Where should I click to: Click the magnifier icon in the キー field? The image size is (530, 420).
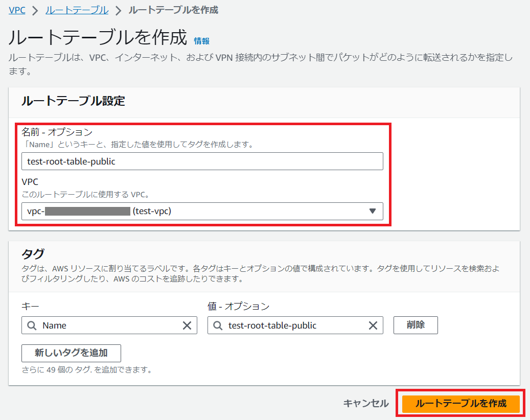[32, 325]
